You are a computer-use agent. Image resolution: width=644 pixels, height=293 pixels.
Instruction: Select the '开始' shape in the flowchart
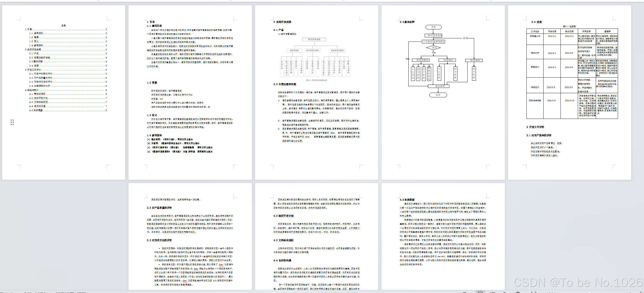(433, 27)
